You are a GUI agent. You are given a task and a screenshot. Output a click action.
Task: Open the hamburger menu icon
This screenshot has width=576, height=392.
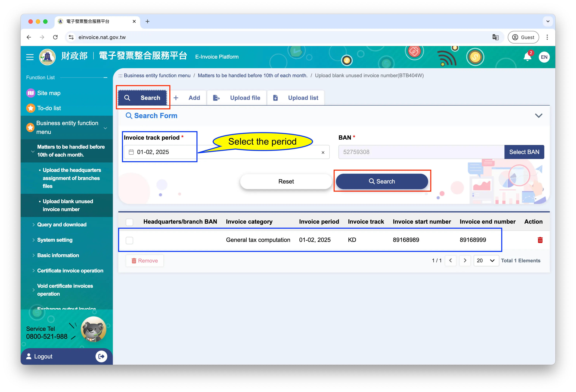tap(30, 57)
